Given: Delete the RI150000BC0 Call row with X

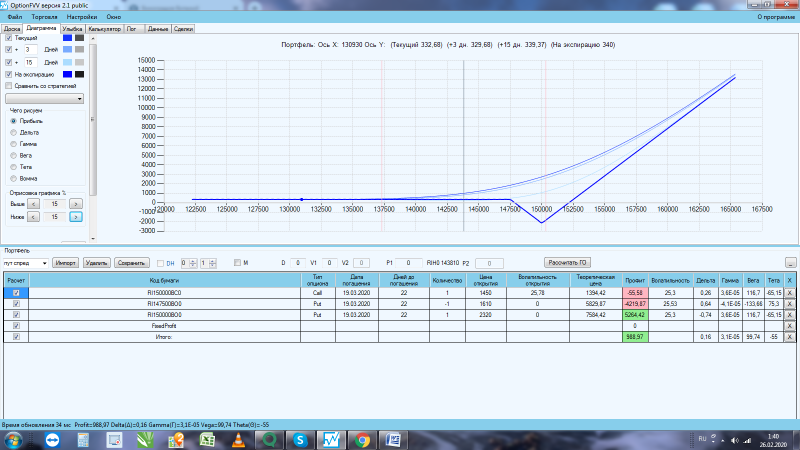Looking at the screenshot, I should pyautogui.click(x=789, y=293).
